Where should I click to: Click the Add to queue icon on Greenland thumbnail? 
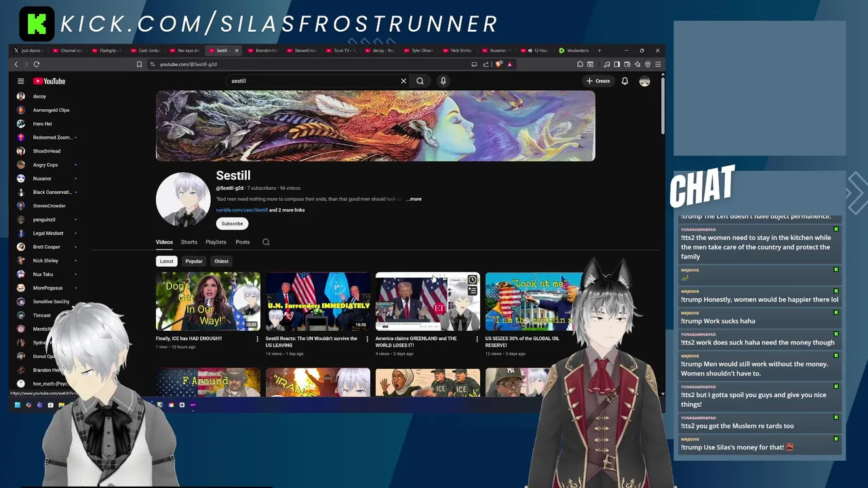[x=472, y=291]
